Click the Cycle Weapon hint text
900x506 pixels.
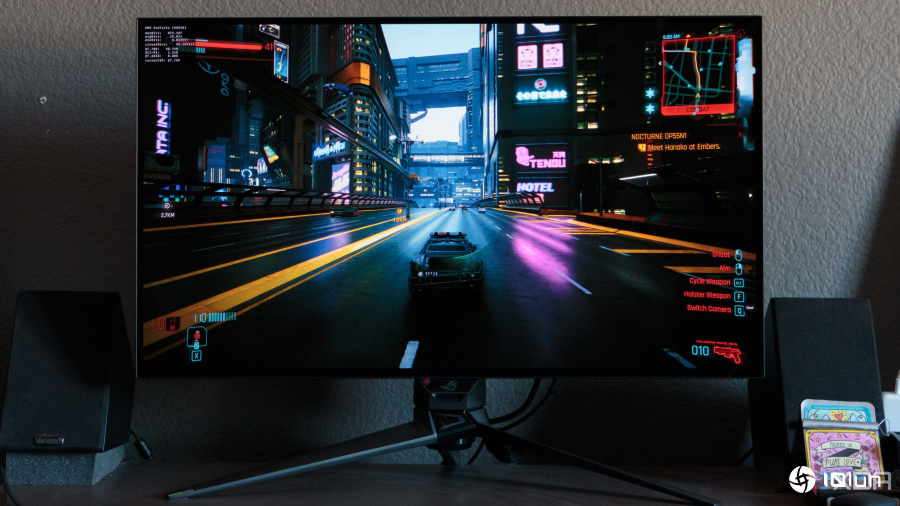click(709, 282)
